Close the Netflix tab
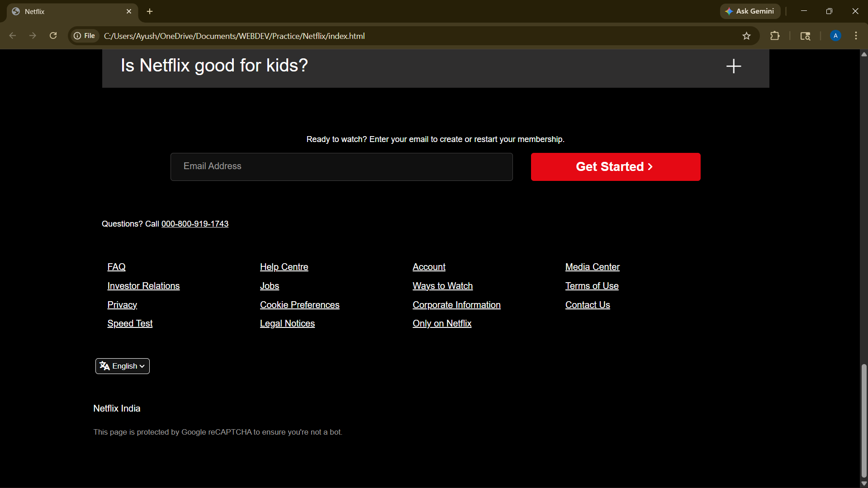 129,11
